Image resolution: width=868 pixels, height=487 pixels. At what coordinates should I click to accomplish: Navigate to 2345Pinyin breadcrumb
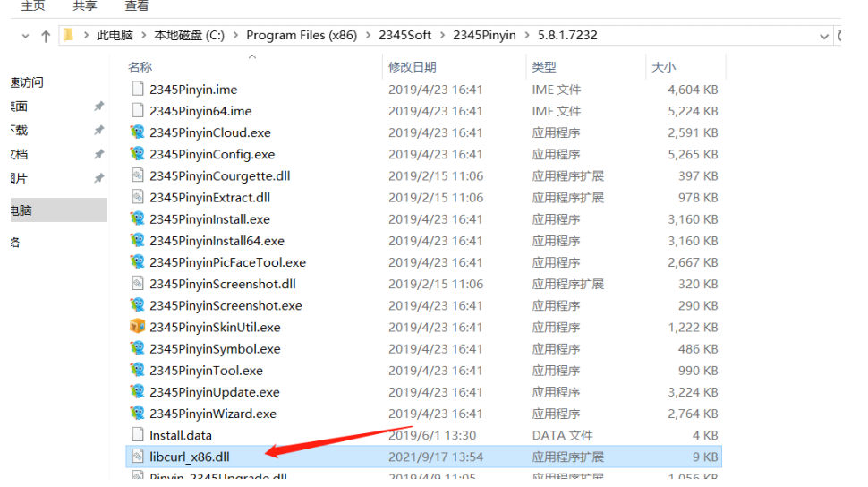(x=484, y=36)
